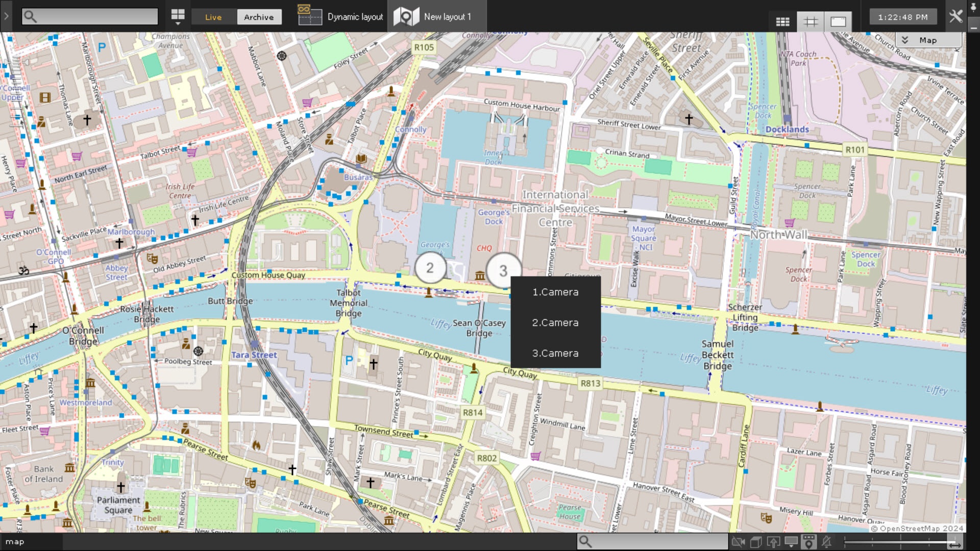Click the single window layout icon
980x551 pixels.
click(x=838, y=21)
